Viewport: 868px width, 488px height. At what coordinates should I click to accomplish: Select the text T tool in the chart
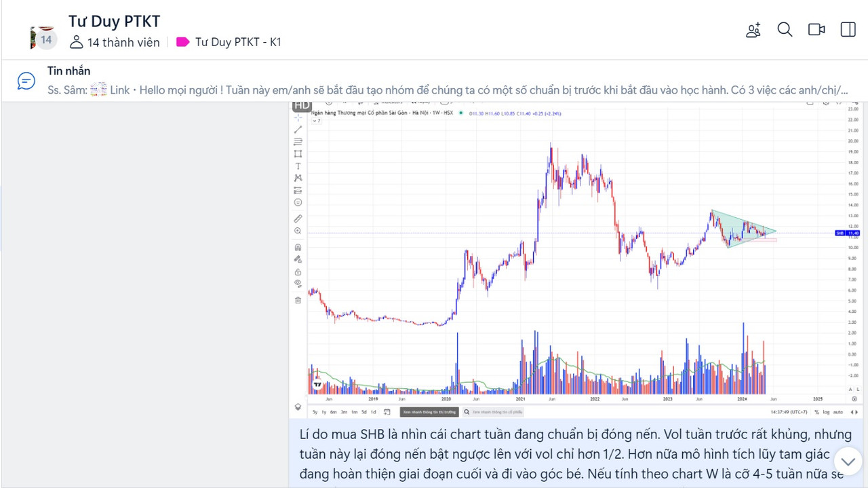[298, 166]
